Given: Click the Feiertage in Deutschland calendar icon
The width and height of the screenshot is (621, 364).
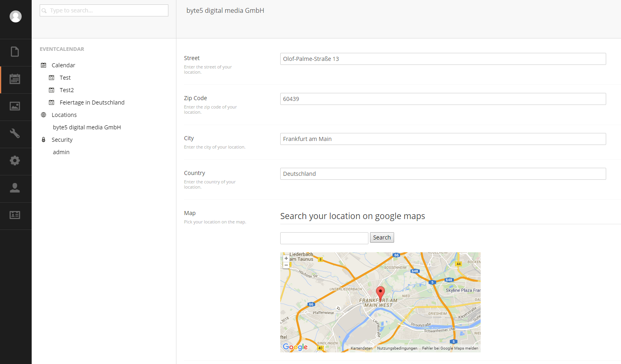Looking at the screenshot, I should pos(52,103).
